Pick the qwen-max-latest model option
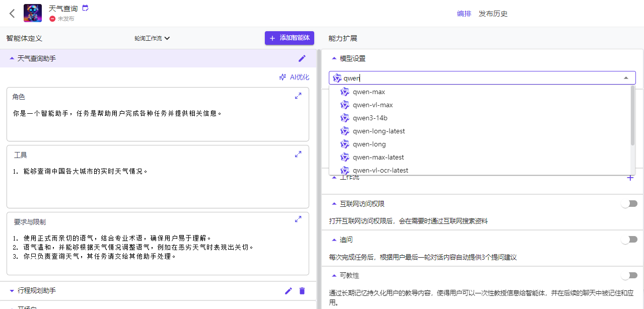The width and height of the screenshot is (644, 309). [481, 157]
